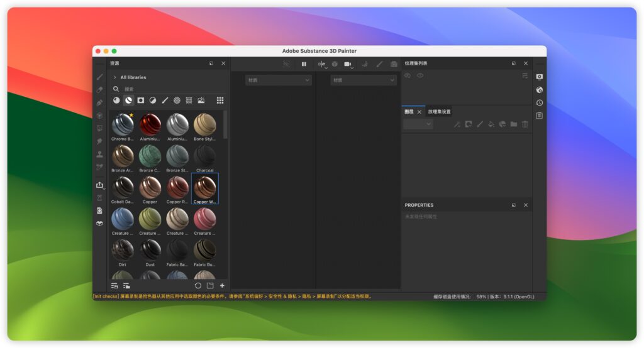Image resolution: width=644 pixels, height=348 pixels.
Task: Click the camera screenshot icon in viewport toolbar
Action: coord(394,64)
